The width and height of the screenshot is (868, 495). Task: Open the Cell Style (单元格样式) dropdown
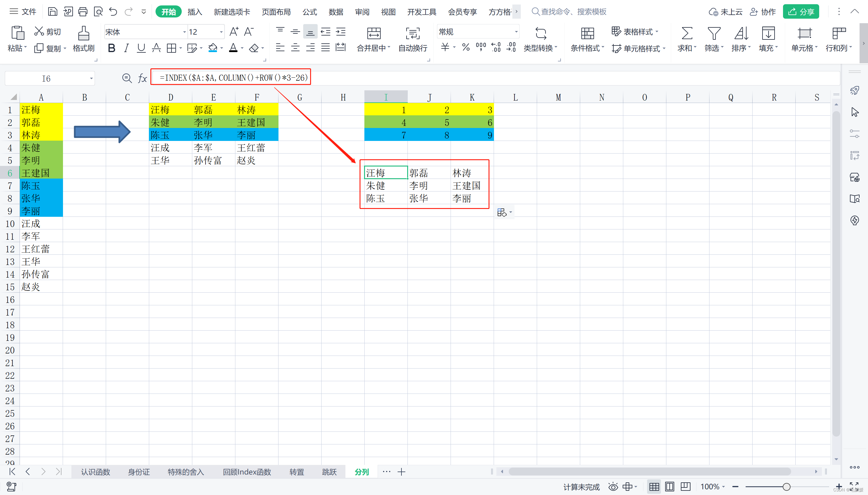tap(639, 48)
